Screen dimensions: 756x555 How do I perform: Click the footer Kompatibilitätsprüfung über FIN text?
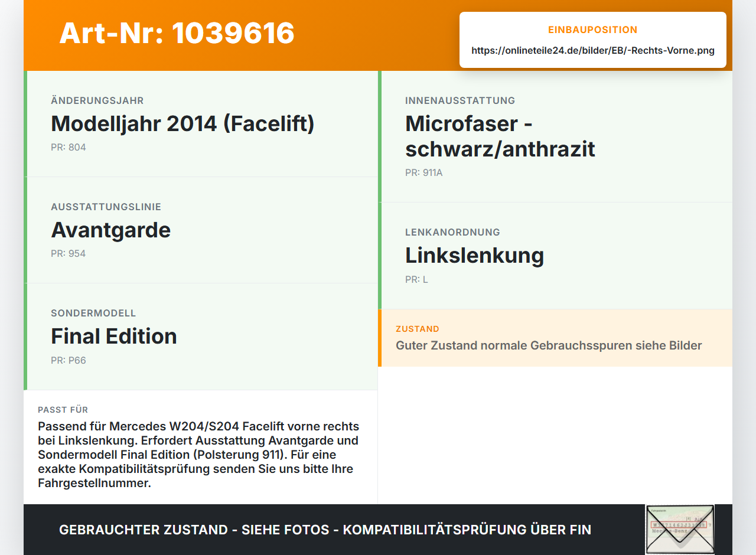coord(467,530)
